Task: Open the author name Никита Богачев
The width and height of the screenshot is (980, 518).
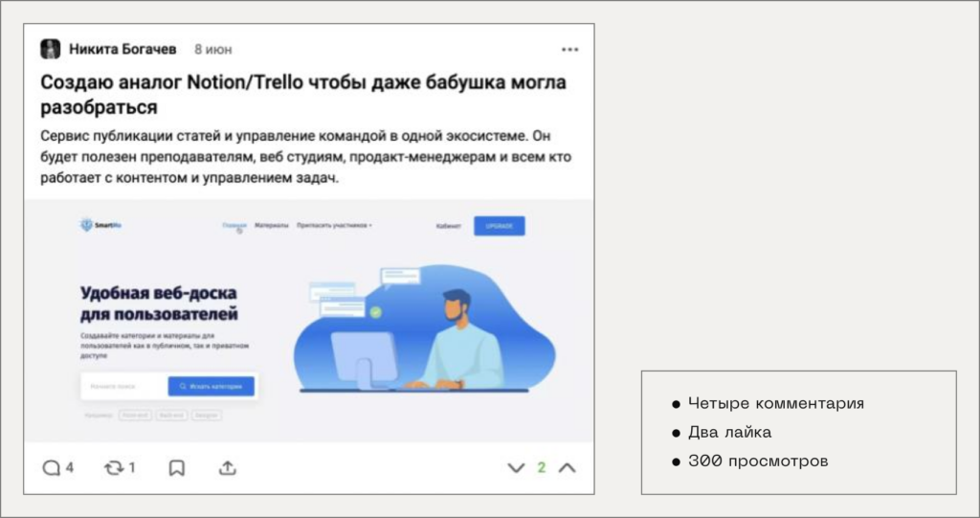Action: pos(122,49)
